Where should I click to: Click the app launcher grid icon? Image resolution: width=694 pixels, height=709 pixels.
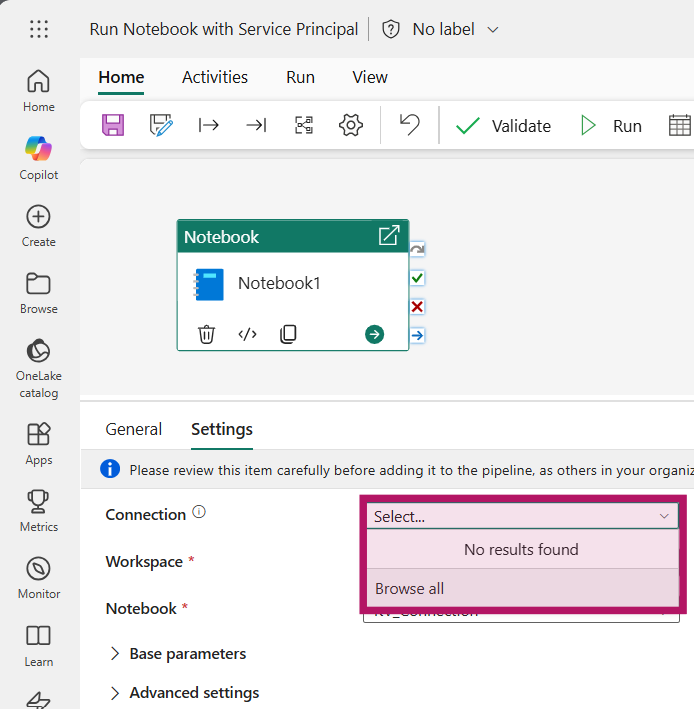(x=39, y=29)
